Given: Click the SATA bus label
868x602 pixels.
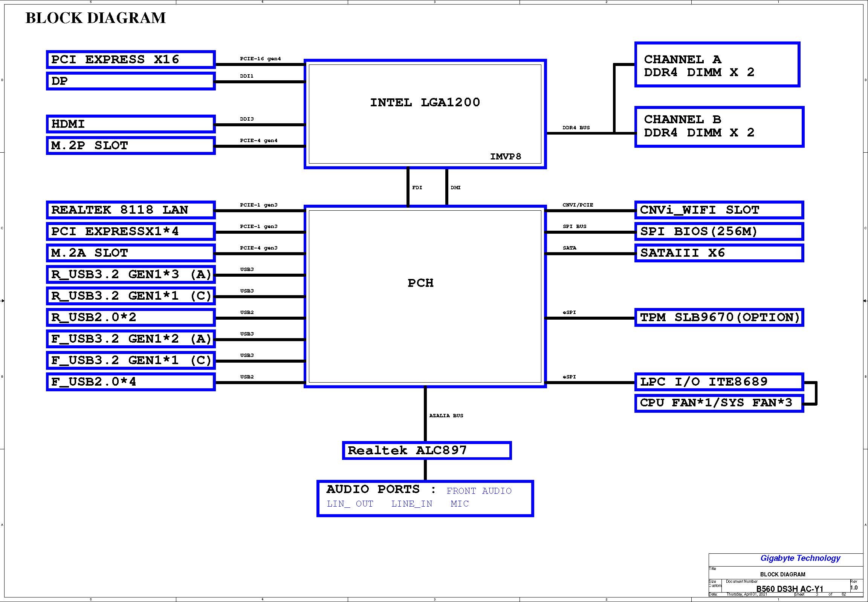Looking at the screenshot, I should tap(569, 248).
